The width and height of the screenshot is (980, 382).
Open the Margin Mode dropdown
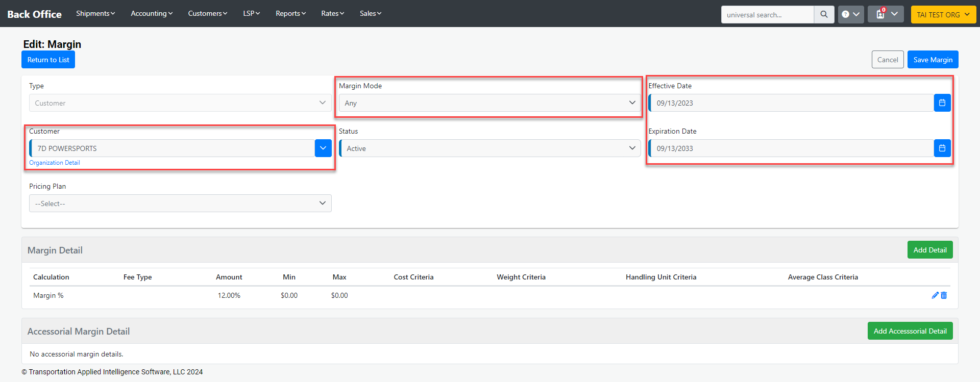[x=489, y=103]
